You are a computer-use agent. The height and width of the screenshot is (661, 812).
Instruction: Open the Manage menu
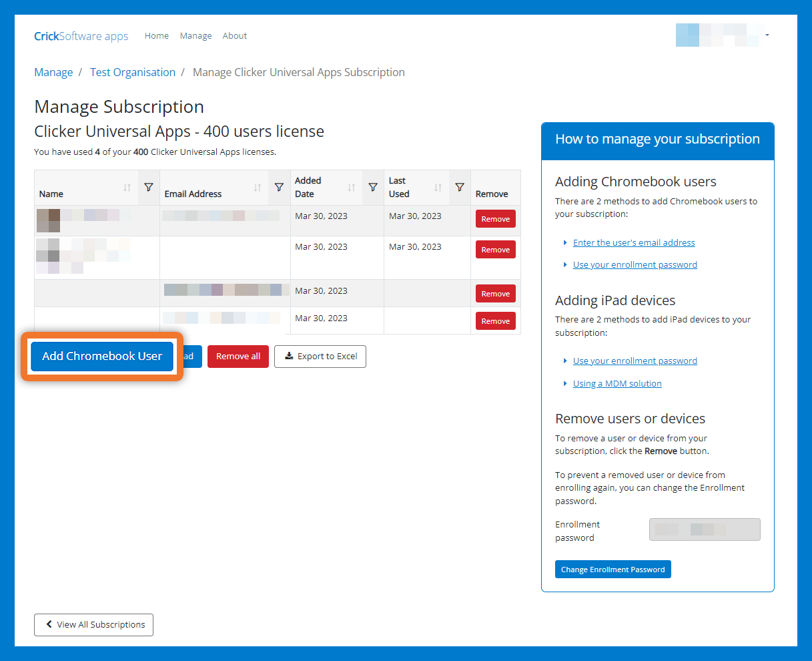(195, 36)
